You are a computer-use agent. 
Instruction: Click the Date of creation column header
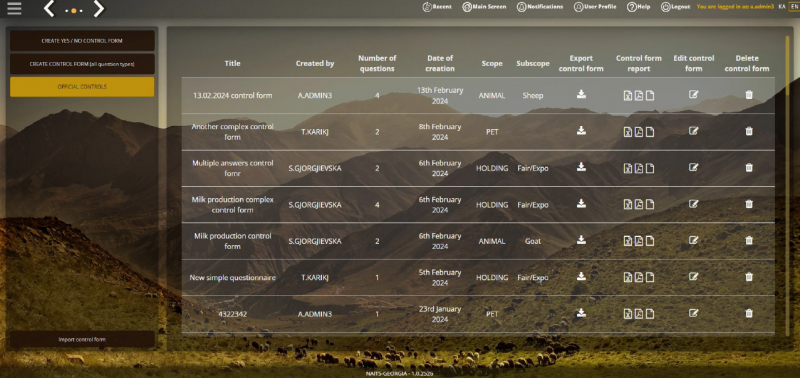[x=440, y=63]
